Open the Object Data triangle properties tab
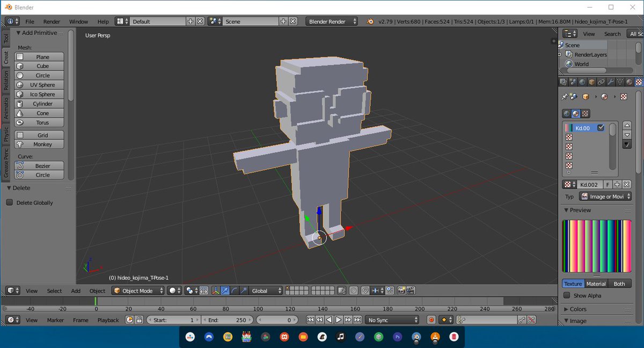Screen dimensions: 644x348 [620, 82]
